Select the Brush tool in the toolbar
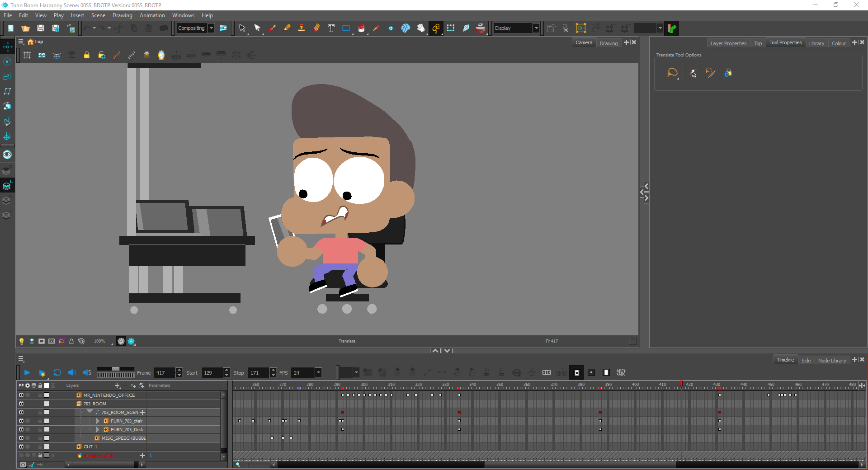868x470 pixels. [x=272, y=28]
